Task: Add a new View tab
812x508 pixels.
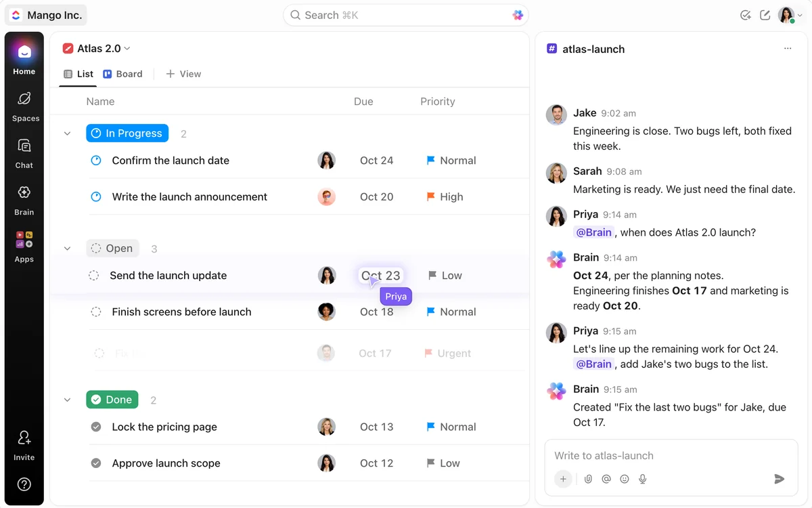Action: coord(183,74)
